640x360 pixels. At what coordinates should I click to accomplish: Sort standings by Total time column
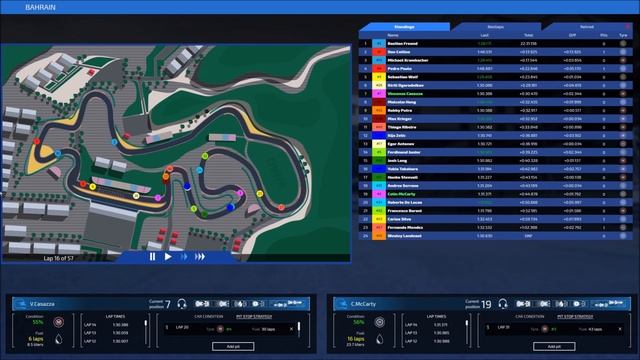coord(529,36)
